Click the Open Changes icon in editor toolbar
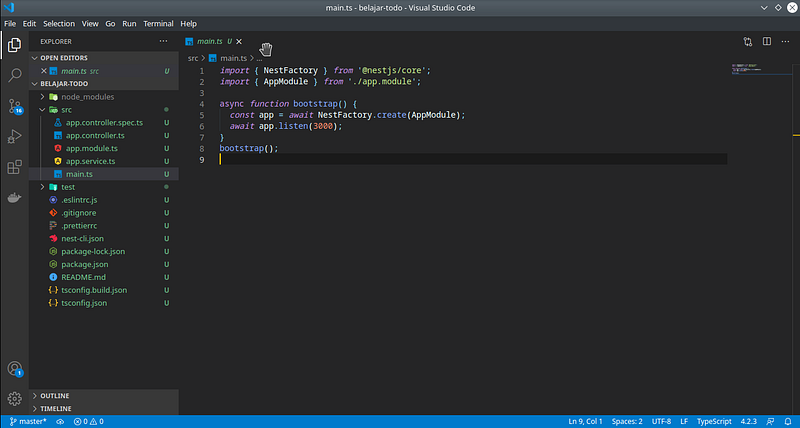Screen dimensions: 800x428 (747, 42)
